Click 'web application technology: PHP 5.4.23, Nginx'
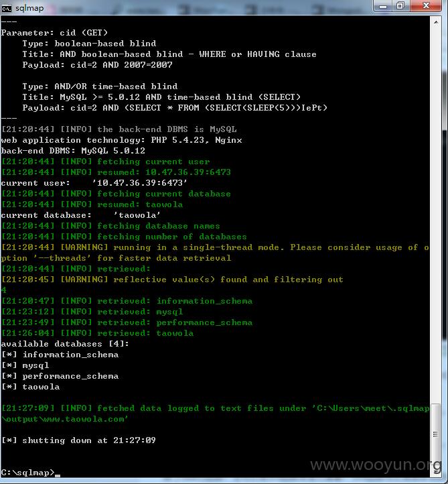448x484 pixels. point(121,140)
